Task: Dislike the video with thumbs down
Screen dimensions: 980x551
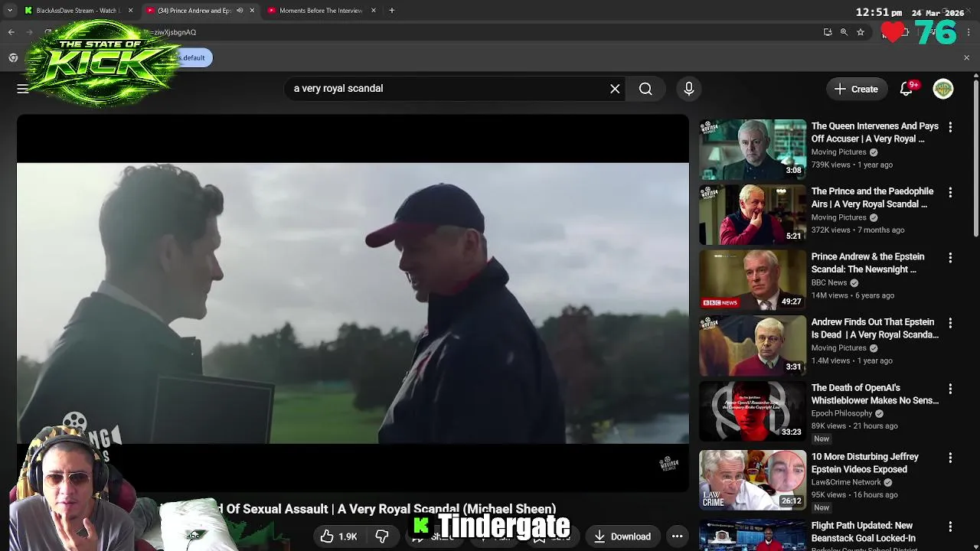Action: click(382, 536)
